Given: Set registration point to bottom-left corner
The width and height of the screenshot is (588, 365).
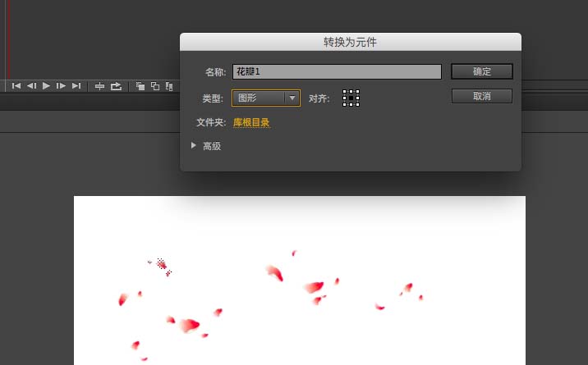Looking at the screenshot, I should [x=345, y=104].
